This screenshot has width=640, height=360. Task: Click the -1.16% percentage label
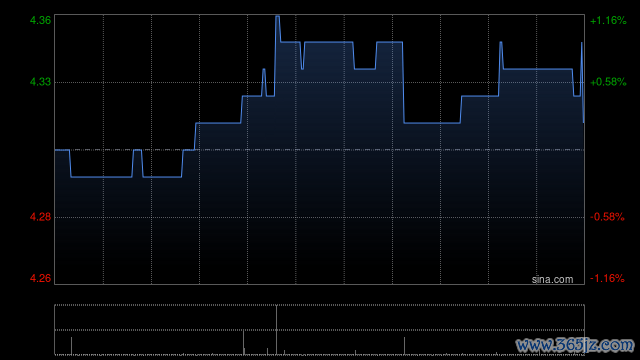point(607,278)
